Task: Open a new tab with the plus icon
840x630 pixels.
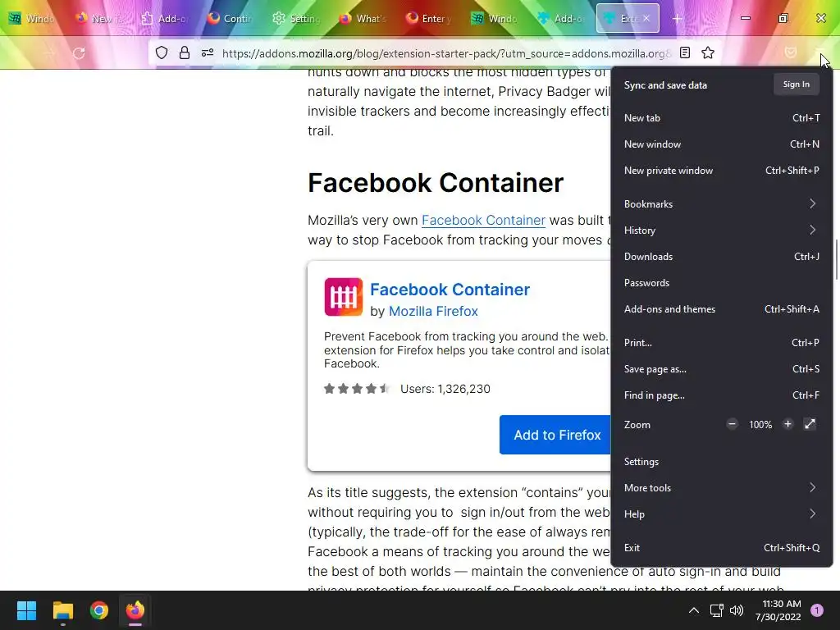Action: (x=677, y=19)
